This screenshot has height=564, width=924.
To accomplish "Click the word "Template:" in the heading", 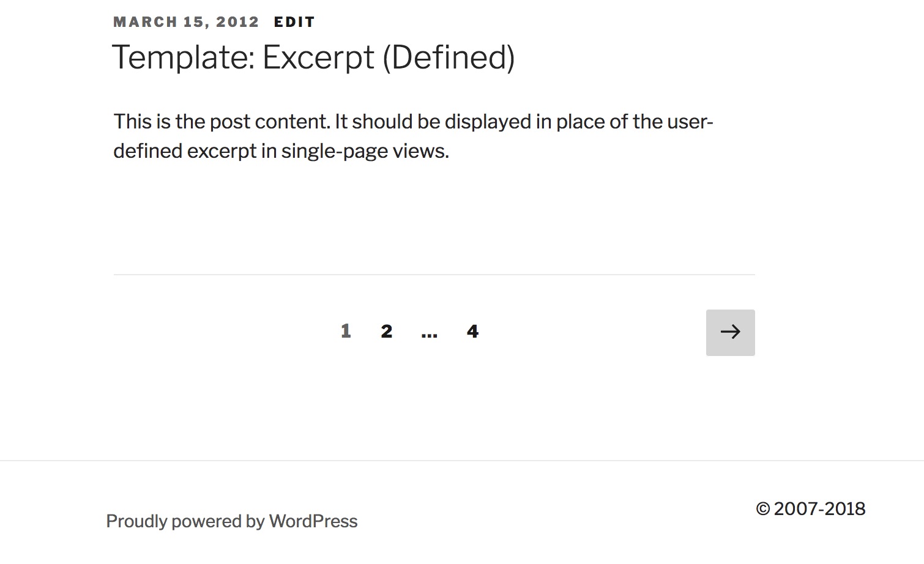I will pyautogui.click(x=183, y=58).
